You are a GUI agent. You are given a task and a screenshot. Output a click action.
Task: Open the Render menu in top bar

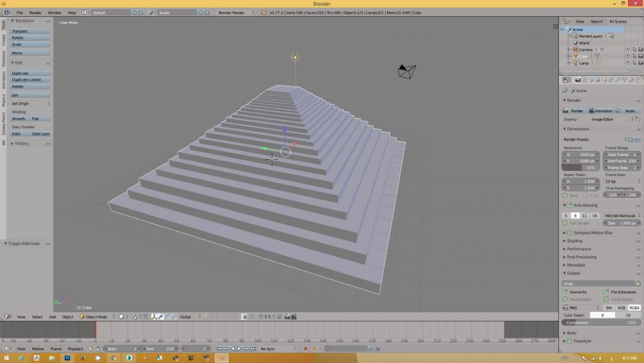point(35,13)
